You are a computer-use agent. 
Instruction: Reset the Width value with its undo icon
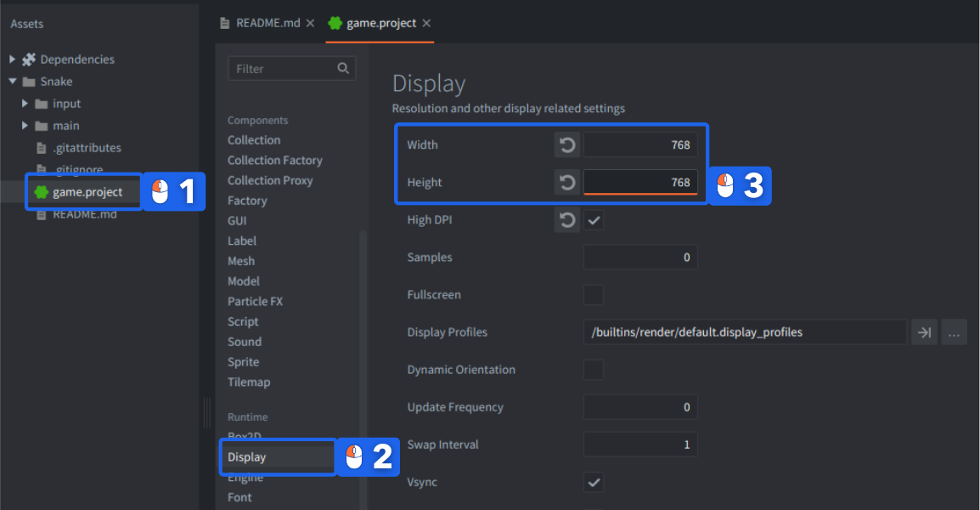point(567,145)
